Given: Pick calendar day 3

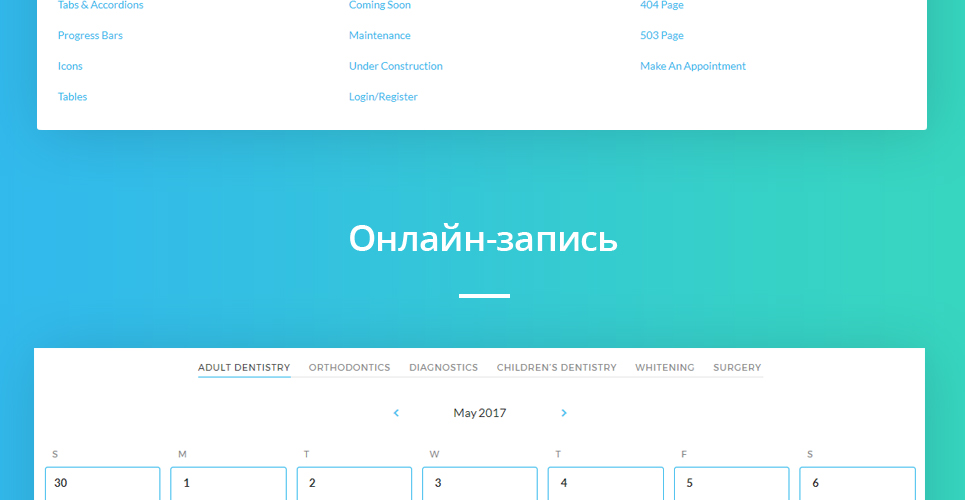Looking at the screenshot, I should click(480, 483).
